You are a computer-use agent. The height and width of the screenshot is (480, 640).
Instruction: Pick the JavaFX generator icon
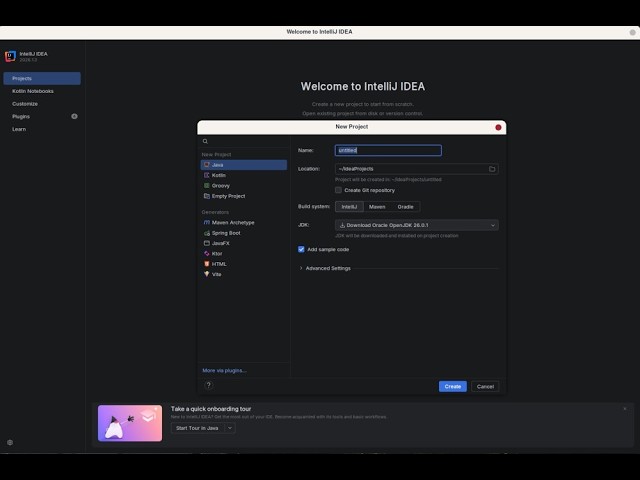pos(207,243)
